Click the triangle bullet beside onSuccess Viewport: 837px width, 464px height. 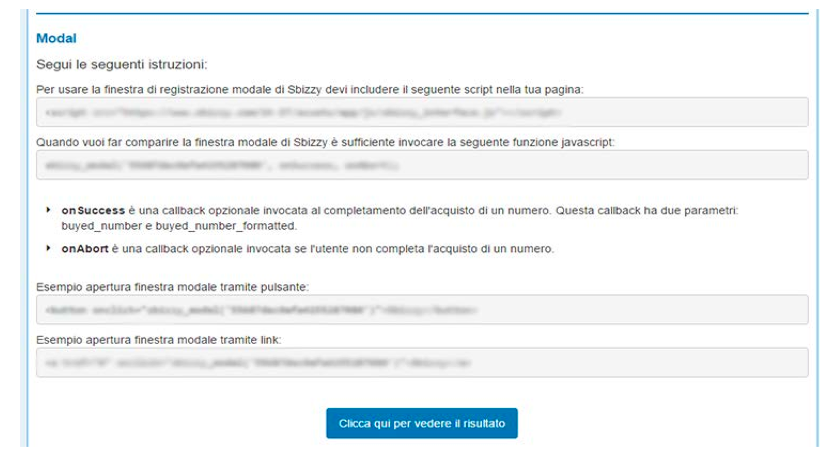[49, 212]
